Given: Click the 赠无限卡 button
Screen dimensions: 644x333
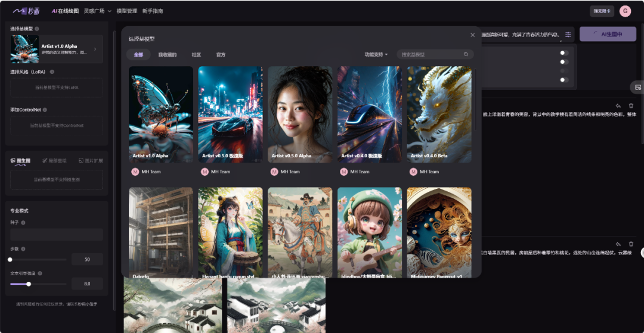Looking at the screenshot, I should [x=602, y=11].
